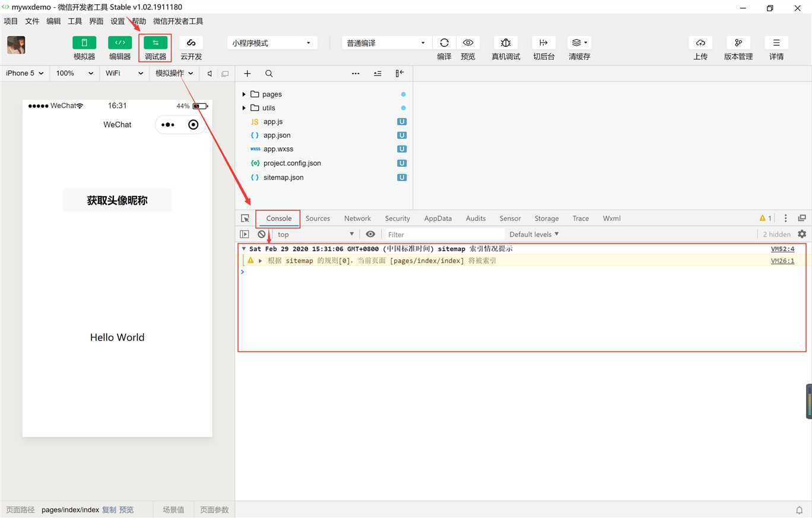This screenshot has height=518, width=812.
Task: Open the 项目 menu
Action: pyautogui.click(x=11, y=21)
